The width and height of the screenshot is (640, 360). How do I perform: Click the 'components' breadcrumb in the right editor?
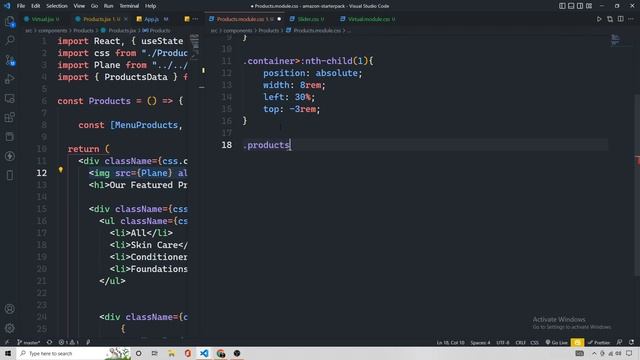pyautogui.click(x=238, y=31)
